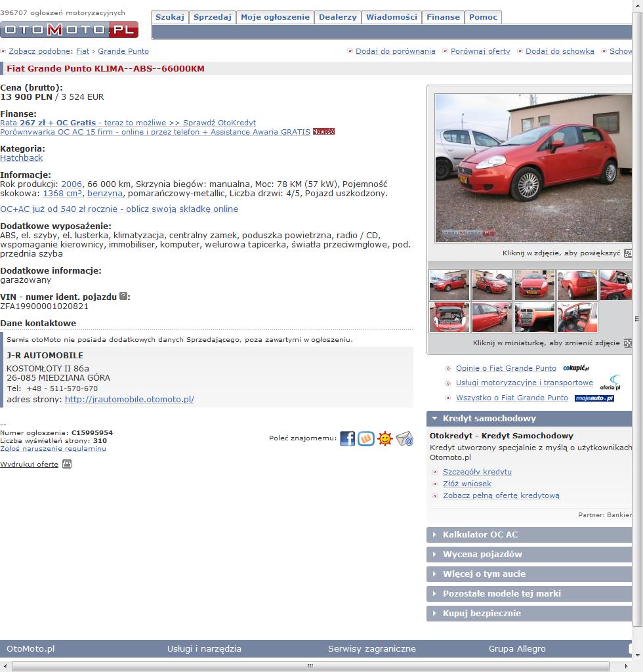Click the Grande Punto breadcrumb link
The image size is (643, 672).
coord(123,51)
